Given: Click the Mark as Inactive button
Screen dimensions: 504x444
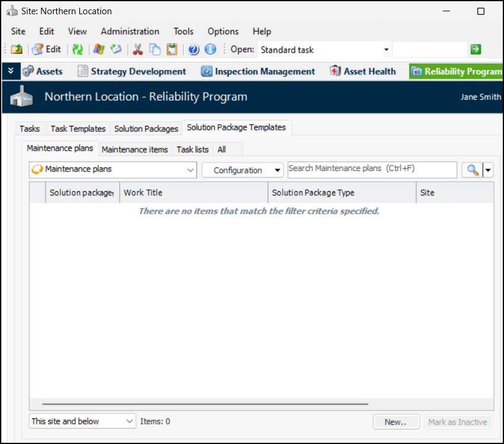Looking at the screenshot, I should 458,421.
